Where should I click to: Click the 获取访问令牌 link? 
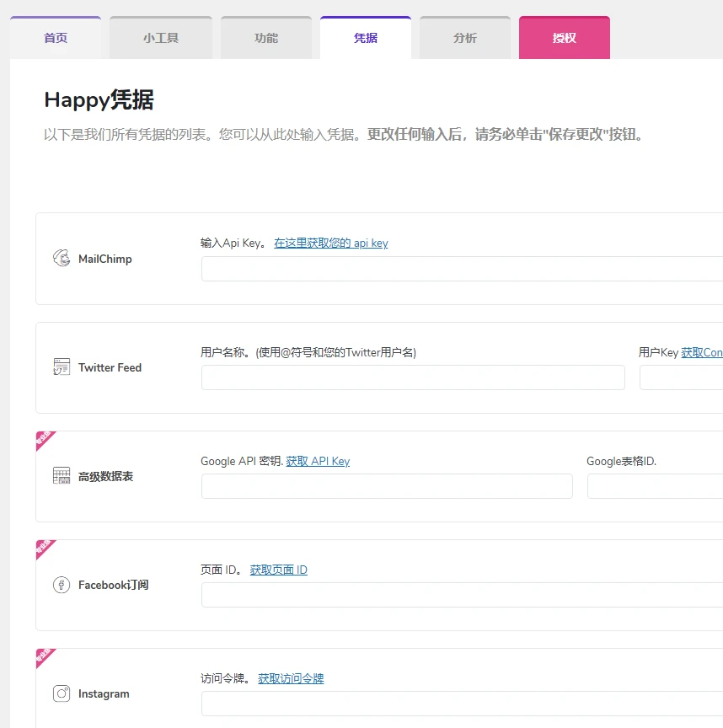[291, 677]
